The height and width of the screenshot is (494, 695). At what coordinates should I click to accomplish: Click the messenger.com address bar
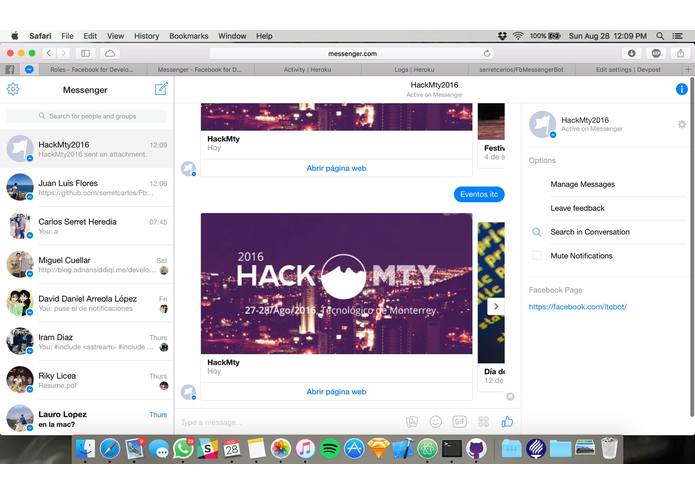coord(352,54)
